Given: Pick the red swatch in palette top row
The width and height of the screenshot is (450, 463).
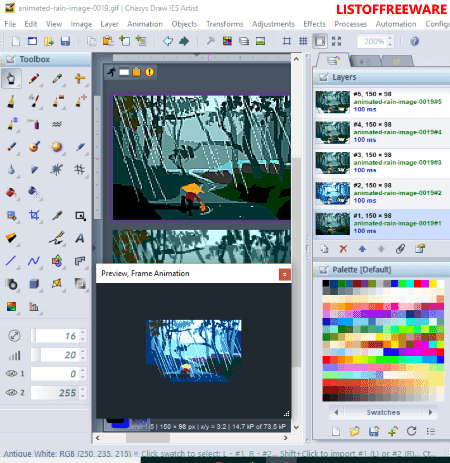Looking at the screenshot, I should tap(417, 283).
